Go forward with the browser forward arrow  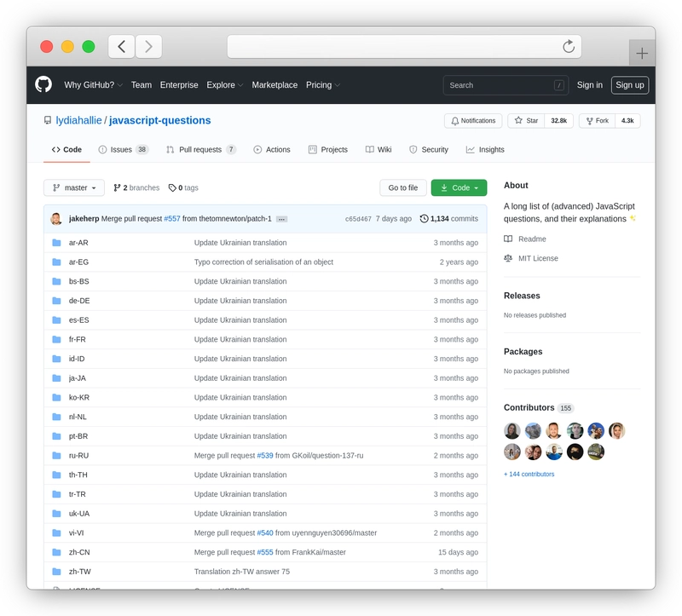[148, 47]
